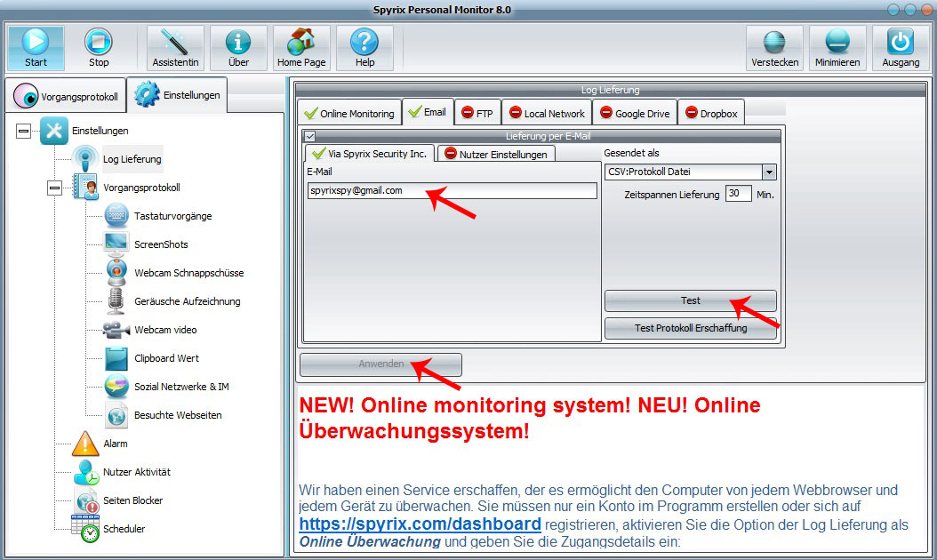The height and width of the screenshot is (560, 937).
Task: Click the Minimieren toolbar icon
Action: tap(837, 42)
